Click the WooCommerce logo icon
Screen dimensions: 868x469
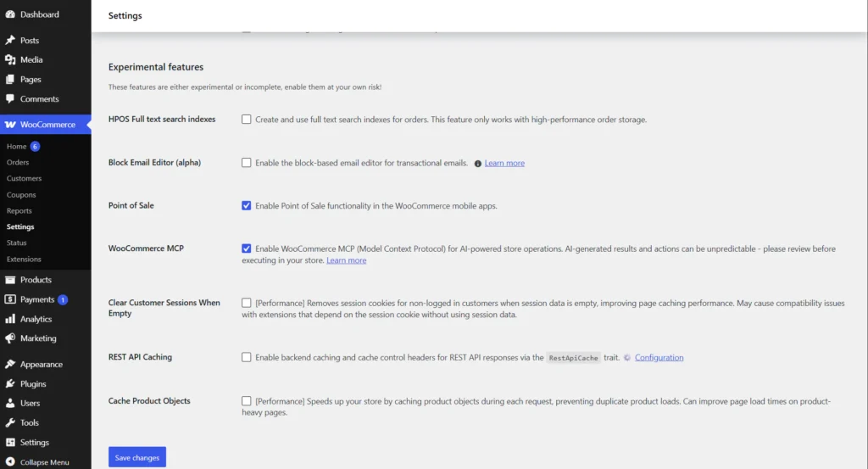[10, 125]
